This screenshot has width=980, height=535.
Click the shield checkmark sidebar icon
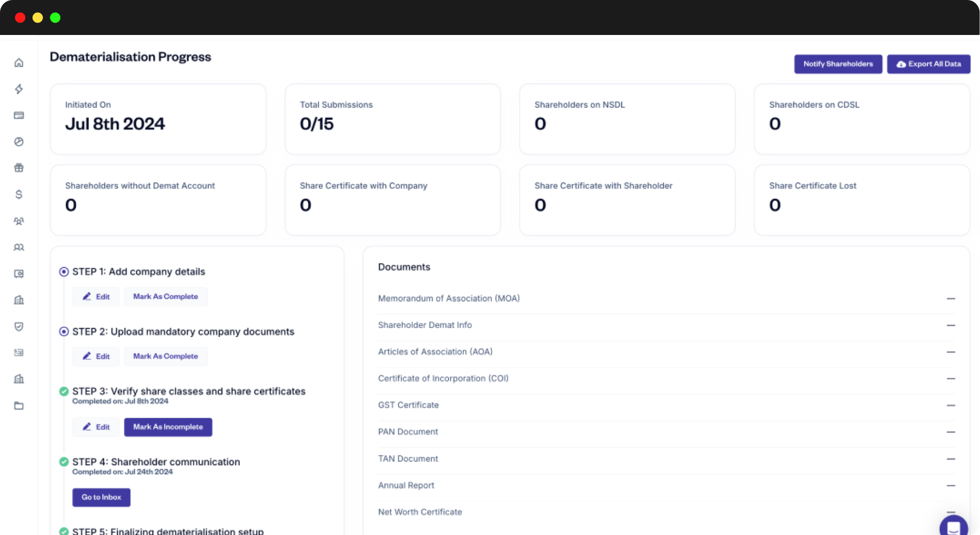point(19,327)
